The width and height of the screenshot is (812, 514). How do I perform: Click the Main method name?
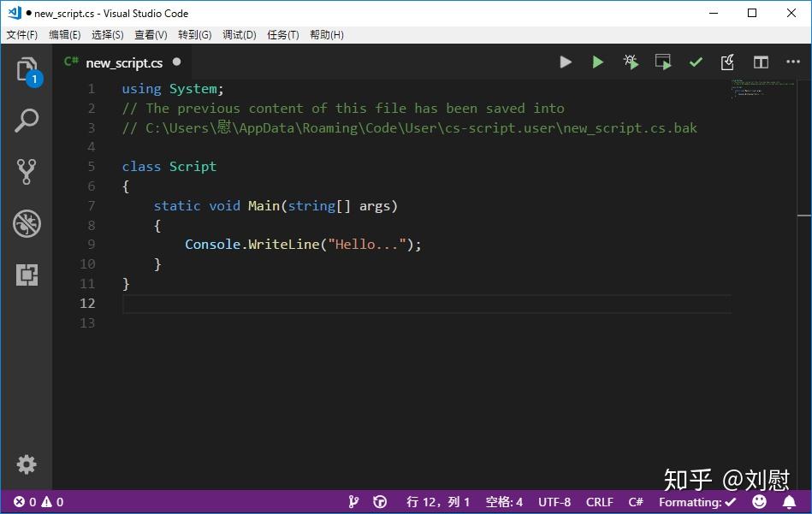pos(264,206)
